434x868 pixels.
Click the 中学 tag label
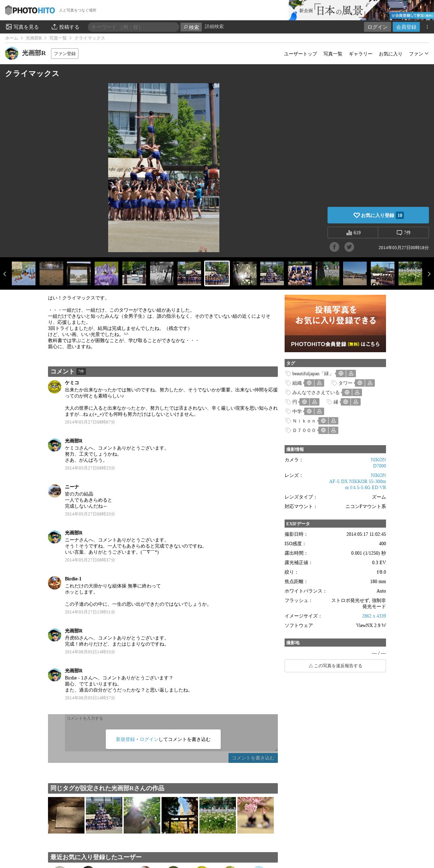(297, 411)
